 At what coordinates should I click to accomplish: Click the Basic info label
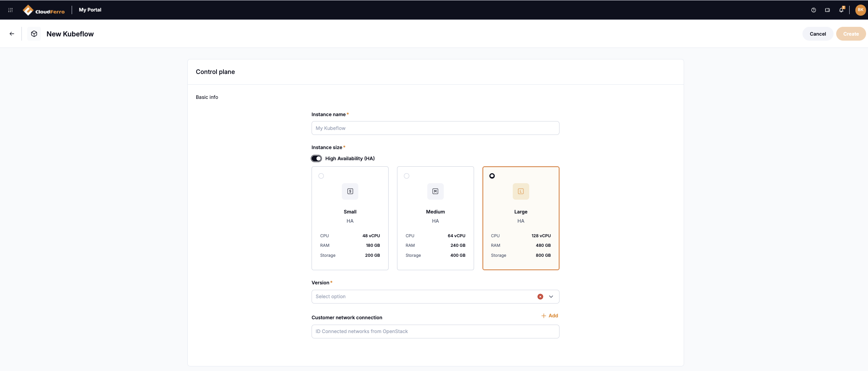tap(207, 97)
